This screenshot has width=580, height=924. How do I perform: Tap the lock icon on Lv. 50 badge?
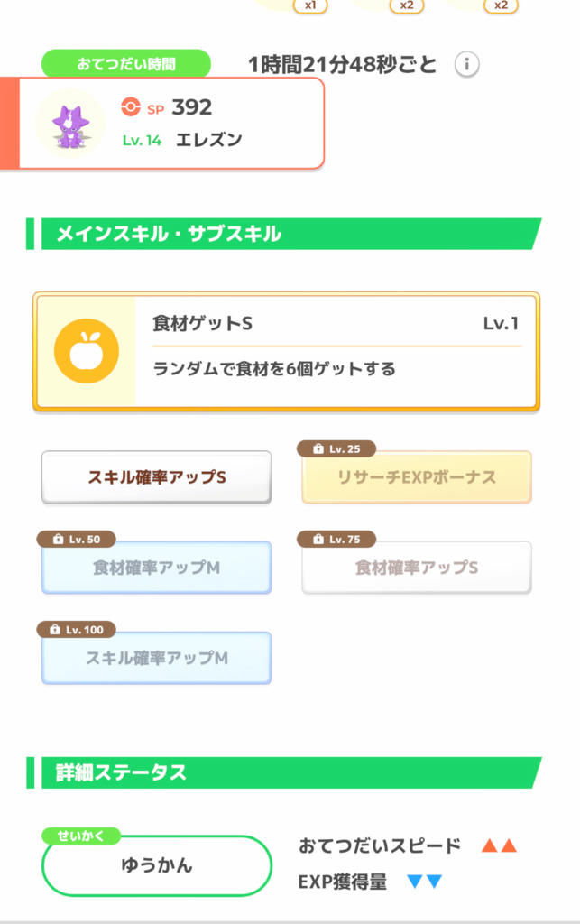tap(59, 540)
